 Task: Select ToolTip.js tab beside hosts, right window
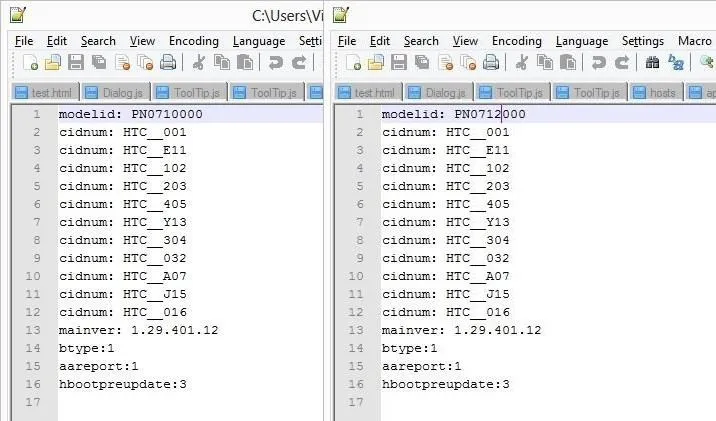pos(590,93)
